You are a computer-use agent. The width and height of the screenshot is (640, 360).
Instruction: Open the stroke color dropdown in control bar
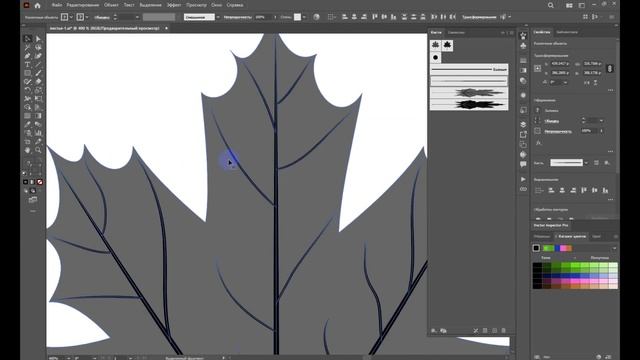87,17
